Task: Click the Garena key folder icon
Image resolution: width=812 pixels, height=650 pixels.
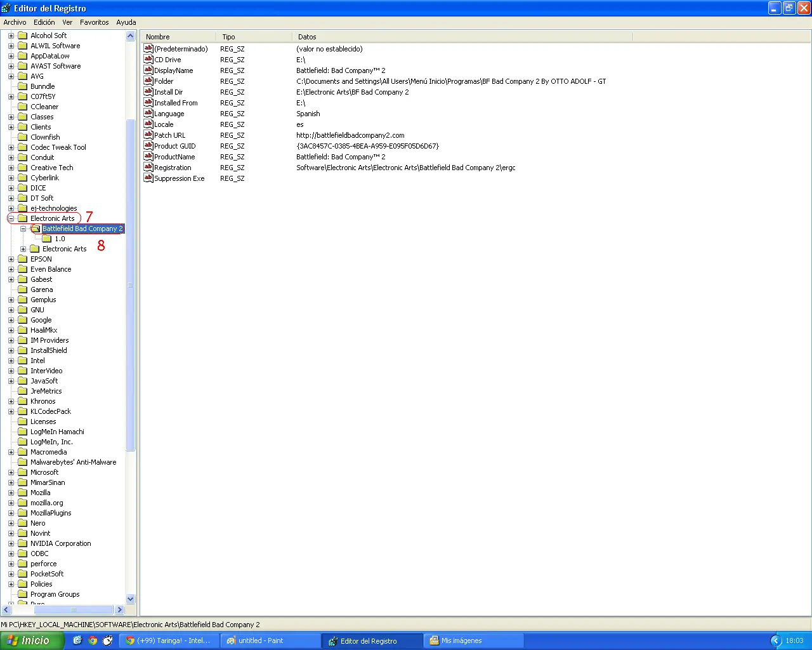Action: pos(23,289)
